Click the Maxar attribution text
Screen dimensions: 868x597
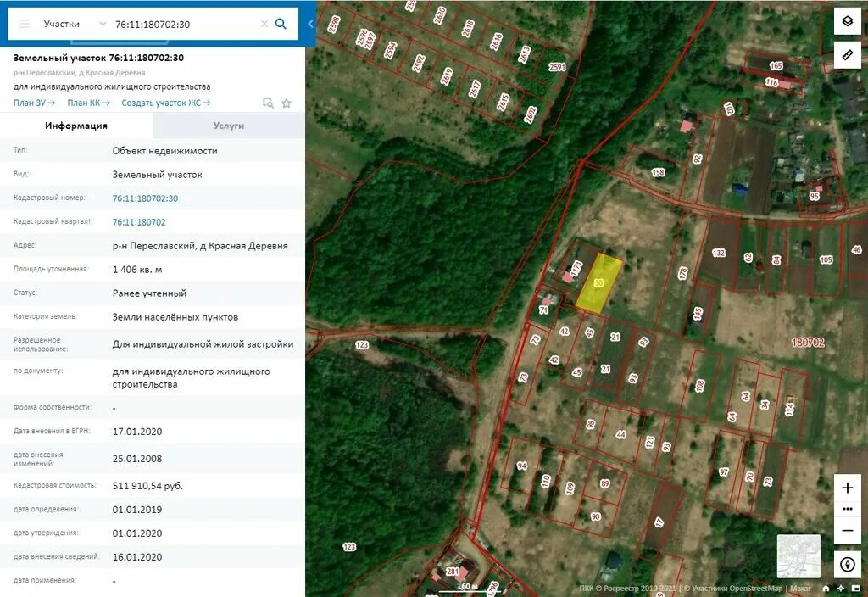point(800,589)
